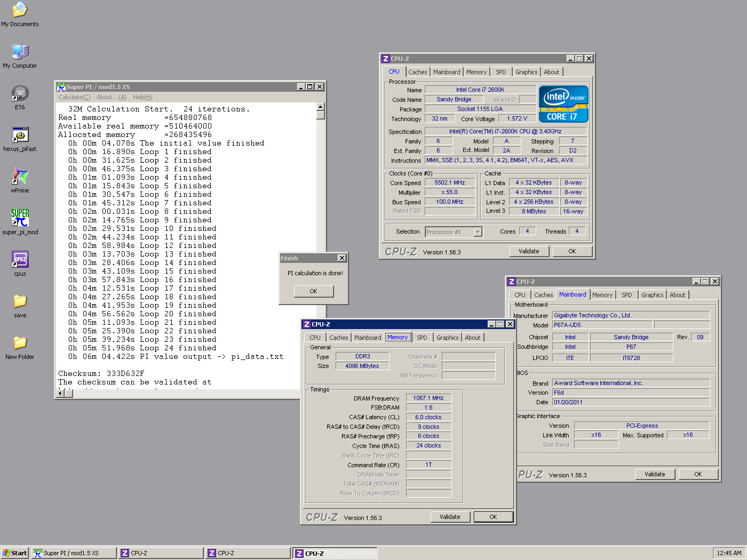Open the Calculate menu in Super PI
Screen dimensions: 747x560
74,97
